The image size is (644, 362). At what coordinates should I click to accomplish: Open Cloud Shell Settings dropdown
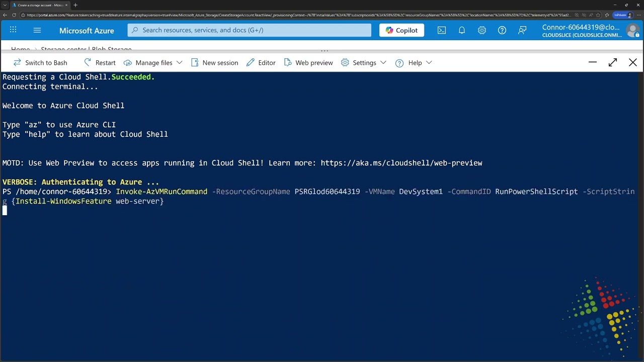click(x=363, y=63)
